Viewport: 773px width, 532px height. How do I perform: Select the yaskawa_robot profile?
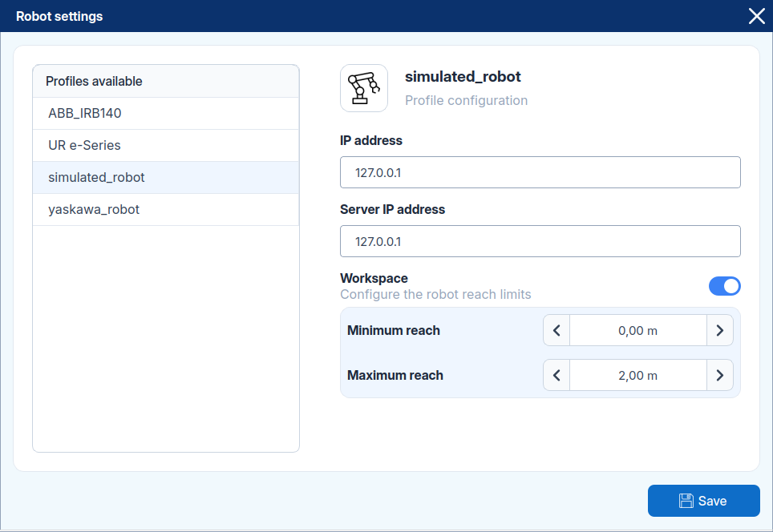tap(166, 209)
